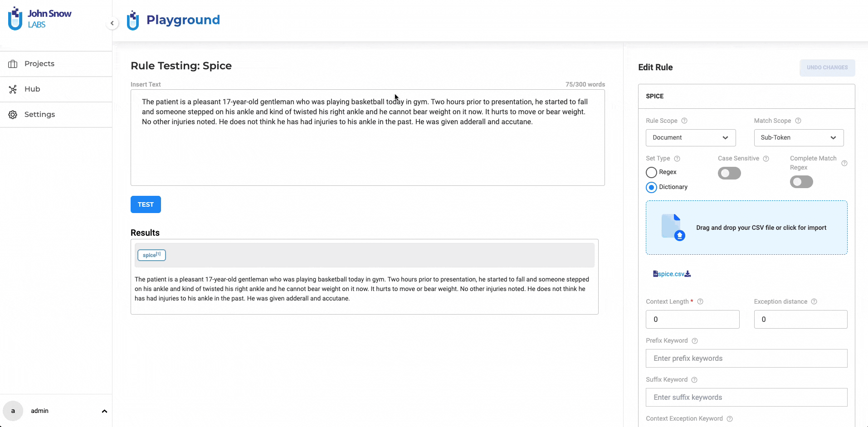The width and height of the screenshot is (868, 427).
Task: Click the Projects briefcase icon
Action: pos(13,64)
